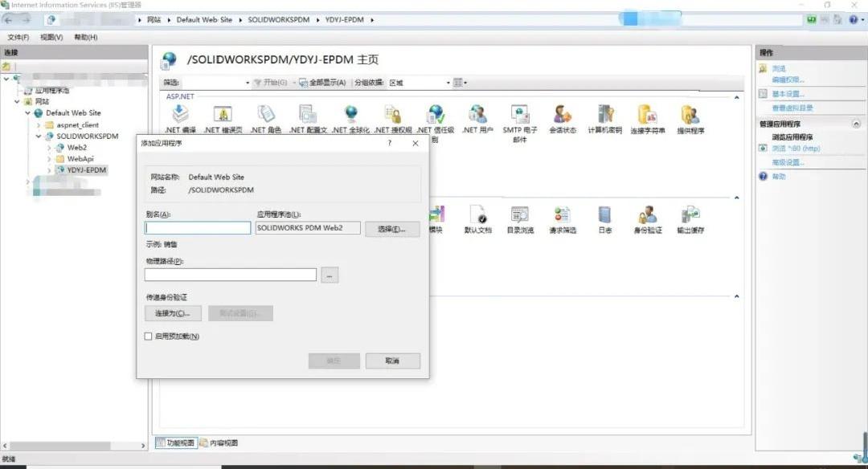Open the .NET 编译 feature icon
This screenshot has height=469, width=868.
coord(179,116)
